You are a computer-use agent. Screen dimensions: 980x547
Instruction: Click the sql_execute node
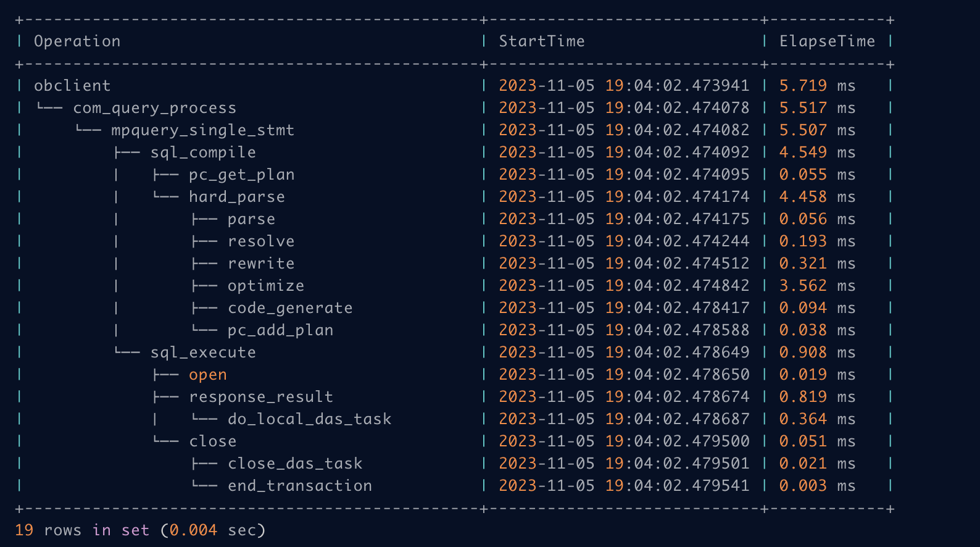pos(203,353)
